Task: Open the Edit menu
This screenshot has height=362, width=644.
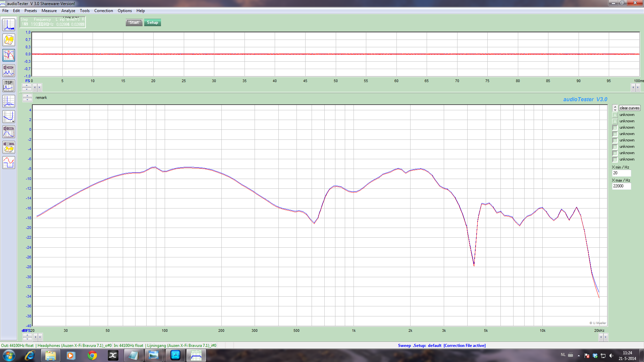Action: pos(16,11)
